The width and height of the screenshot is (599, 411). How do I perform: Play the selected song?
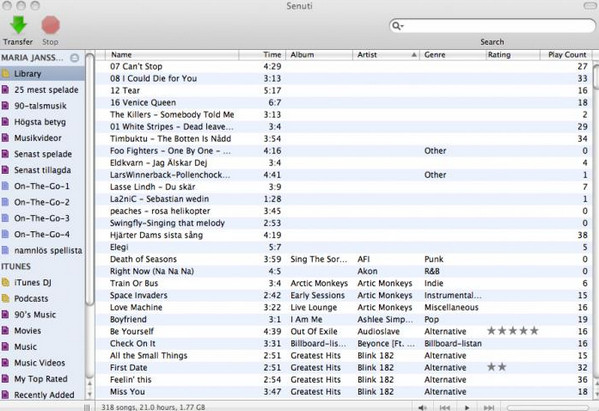click(467, 408)
